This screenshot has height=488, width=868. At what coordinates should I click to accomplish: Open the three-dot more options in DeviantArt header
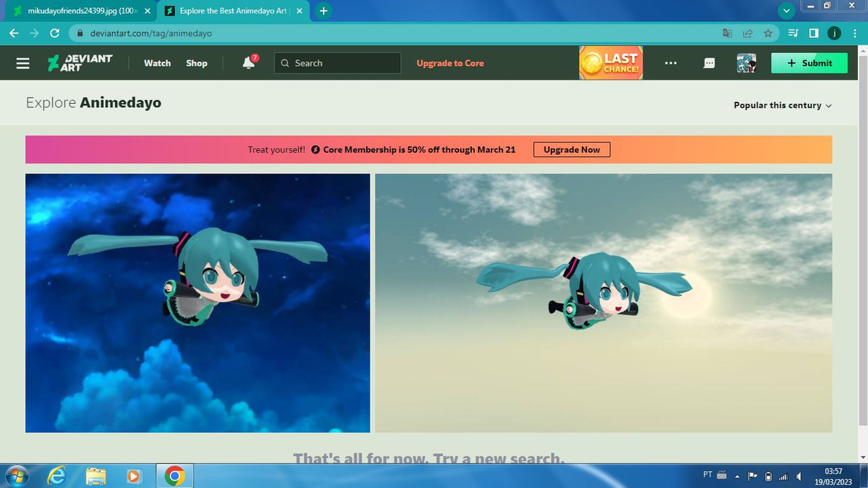tap(671, 63)
